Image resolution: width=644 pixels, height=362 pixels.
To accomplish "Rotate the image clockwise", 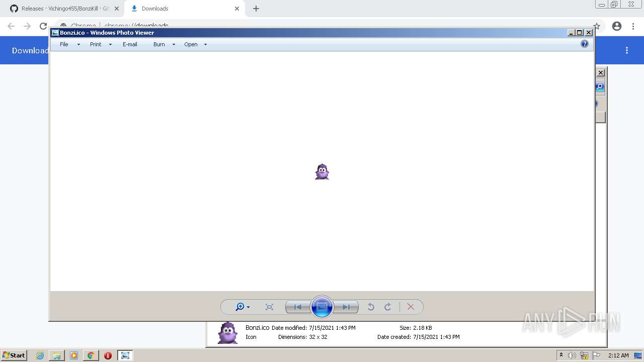I will point(388,307).
